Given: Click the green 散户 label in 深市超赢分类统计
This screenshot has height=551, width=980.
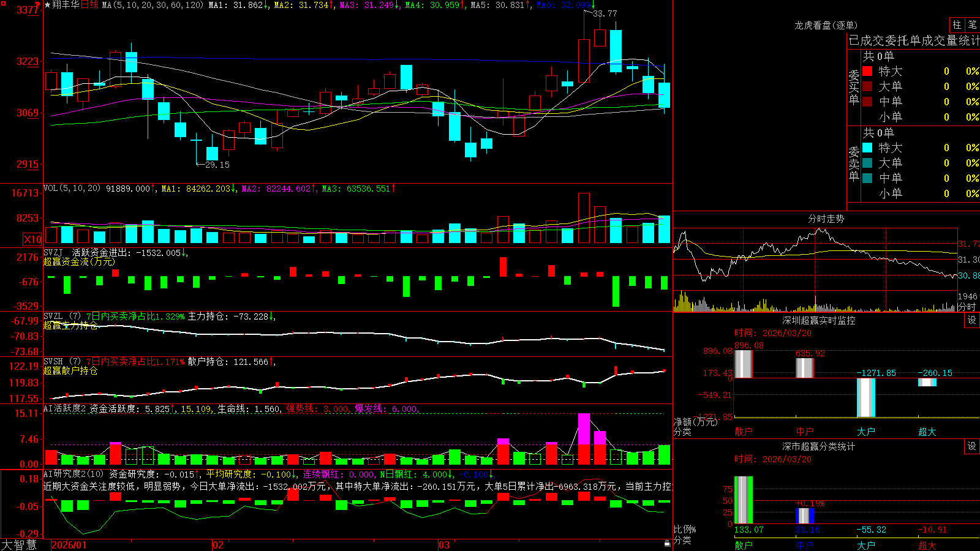Looking at the screenshot, I should click(743, 545).
